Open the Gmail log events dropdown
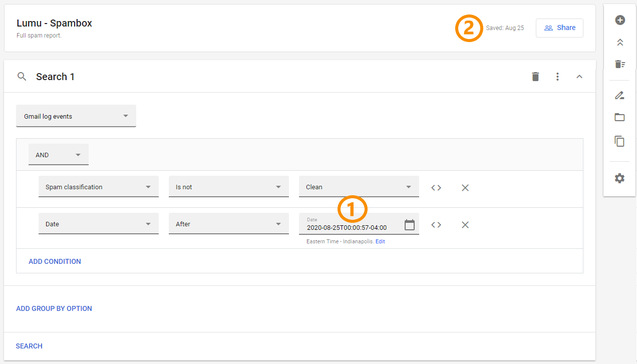Viewport: 637px width, 364px height. tap(76, 116)
